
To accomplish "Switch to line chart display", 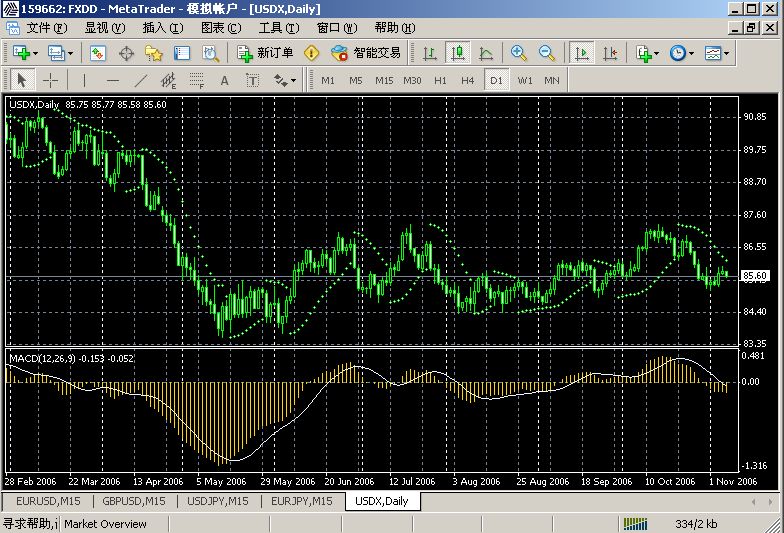I will tap(486, 53).
